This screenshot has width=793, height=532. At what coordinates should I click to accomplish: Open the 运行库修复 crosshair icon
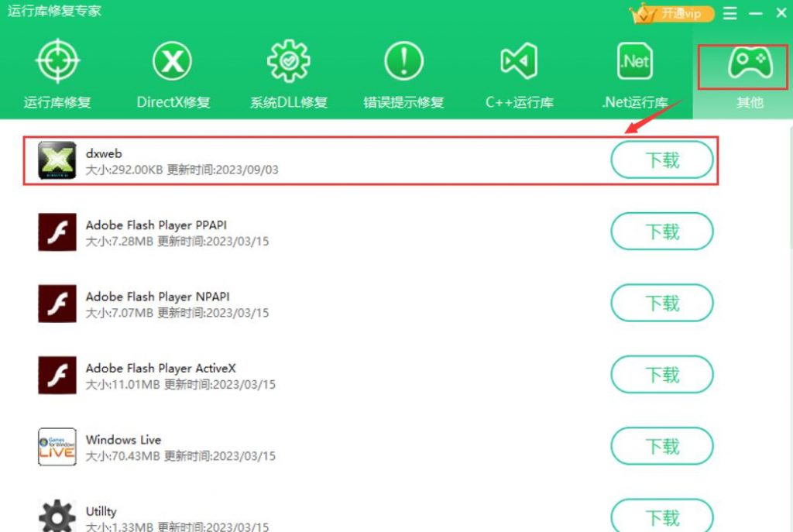(57, 60)
